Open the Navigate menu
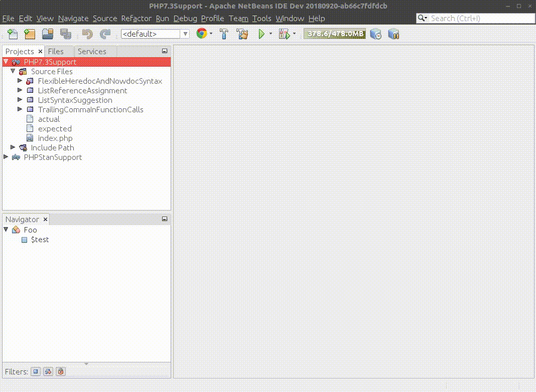This screenshot has width=536, height=392. [x=73, y=19]
